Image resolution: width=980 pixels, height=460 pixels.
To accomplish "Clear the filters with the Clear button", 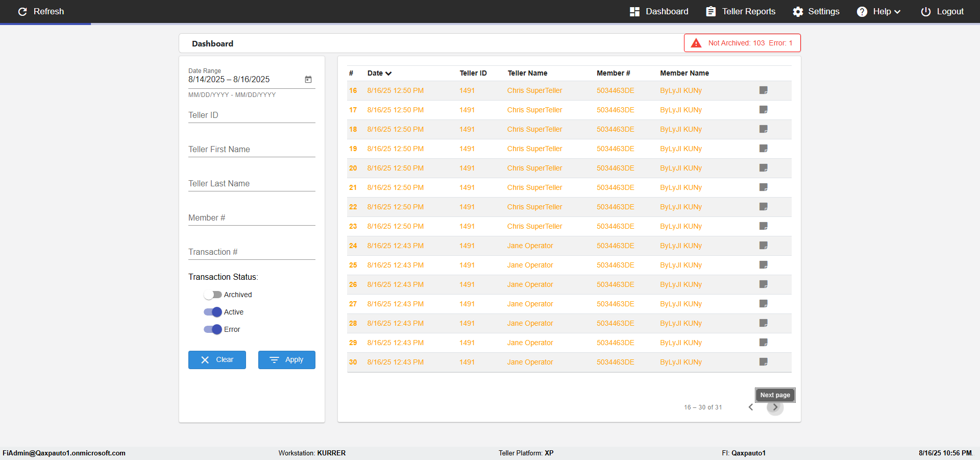I will tap(217, 360).
